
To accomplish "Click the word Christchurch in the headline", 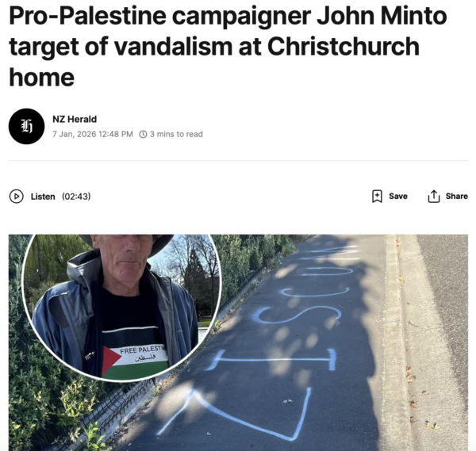I will point(344,47).
